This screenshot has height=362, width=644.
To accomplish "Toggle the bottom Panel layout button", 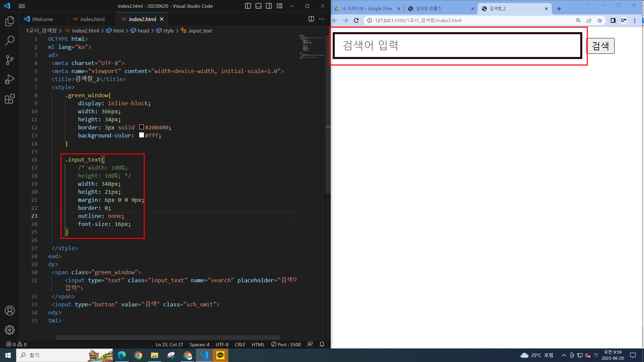I will (x=258, y=6).
